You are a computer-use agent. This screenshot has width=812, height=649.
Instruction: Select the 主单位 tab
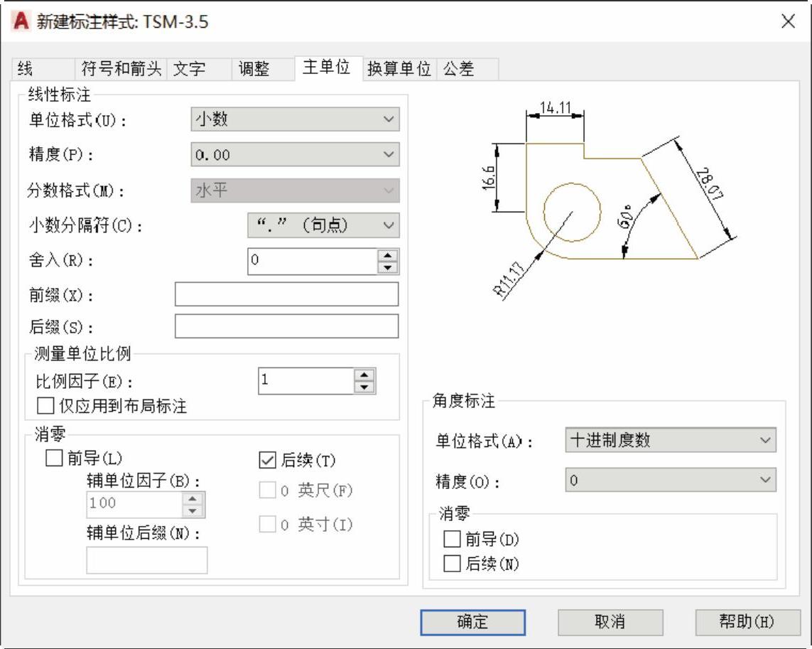click(x=328, y=68)
